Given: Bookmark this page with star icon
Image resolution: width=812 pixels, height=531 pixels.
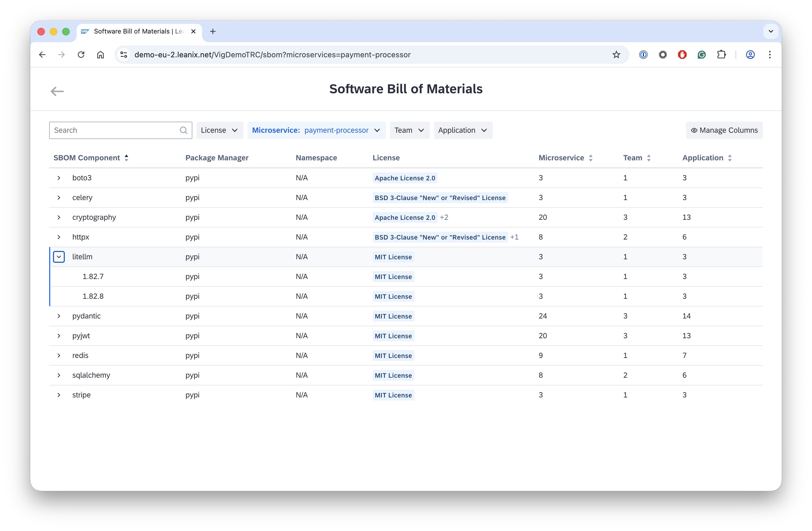Looking at the screenshot, I should [616, 55].
